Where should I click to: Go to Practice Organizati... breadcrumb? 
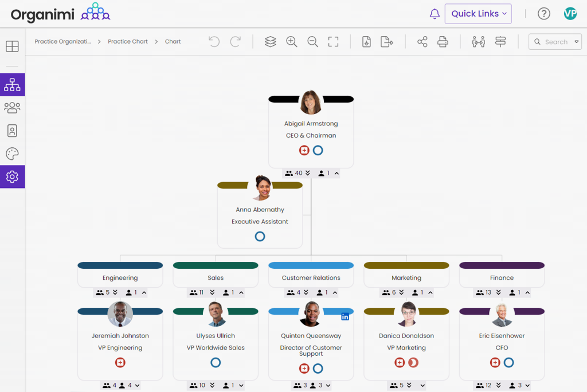63,42
